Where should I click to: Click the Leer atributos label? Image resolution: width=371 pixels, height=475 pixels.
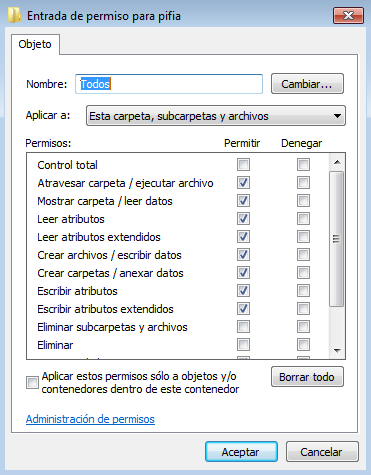(71, 219)
